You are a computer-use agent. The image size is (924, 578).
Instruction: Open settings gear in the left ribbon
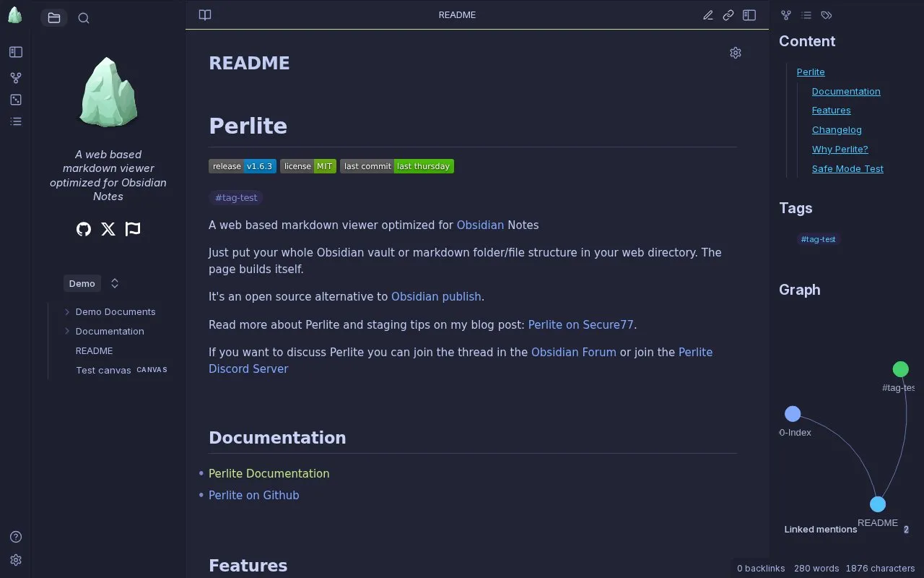pos(16,560)
